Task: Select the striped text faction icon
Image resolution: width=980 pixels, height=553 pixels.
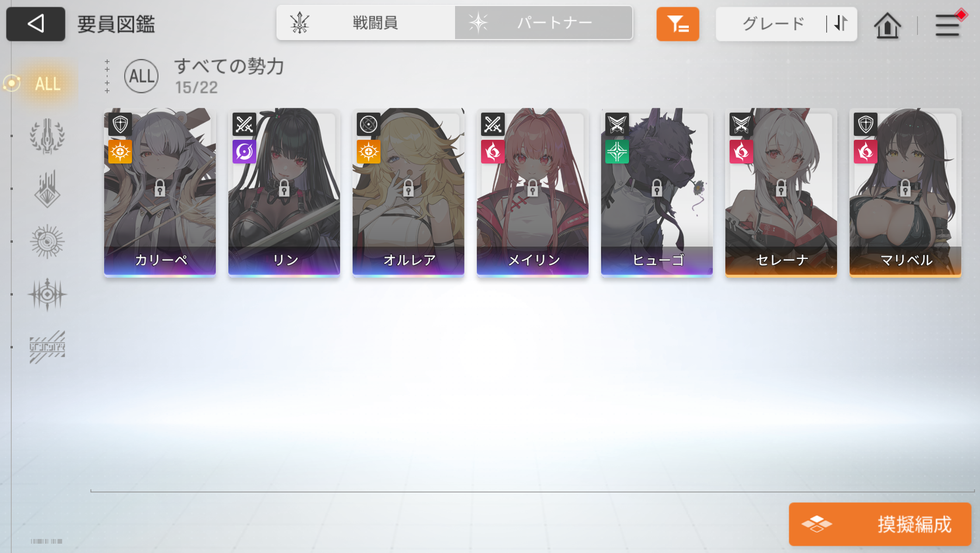Action: [47, 347]
